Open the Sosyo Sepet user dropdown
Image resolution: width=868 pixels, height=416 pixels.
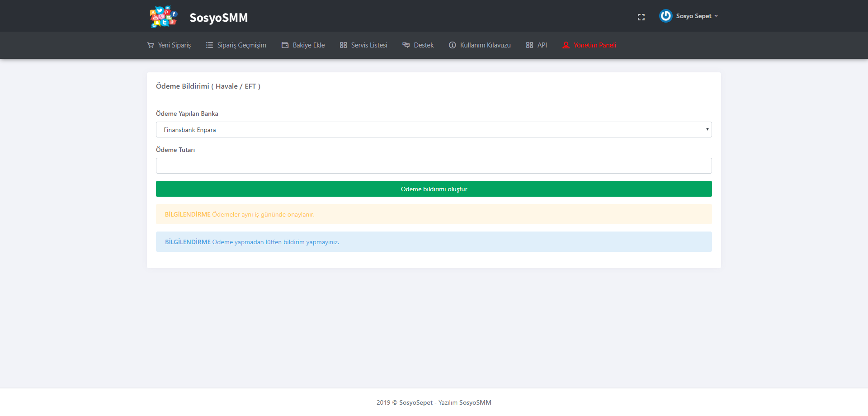[697, 16]
